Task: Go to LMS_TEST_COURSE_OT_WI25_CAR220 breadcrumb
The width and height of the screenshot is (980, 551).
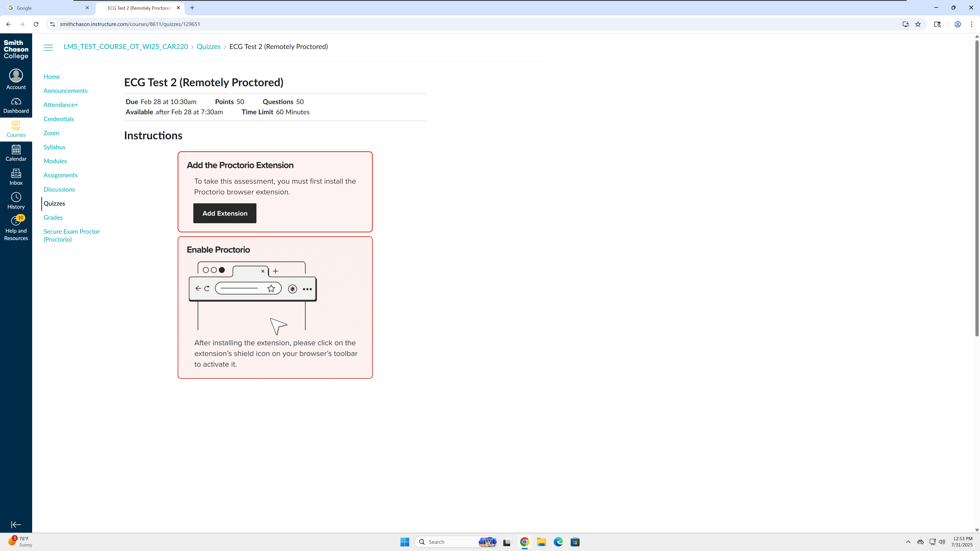Action: coord(126,46)
